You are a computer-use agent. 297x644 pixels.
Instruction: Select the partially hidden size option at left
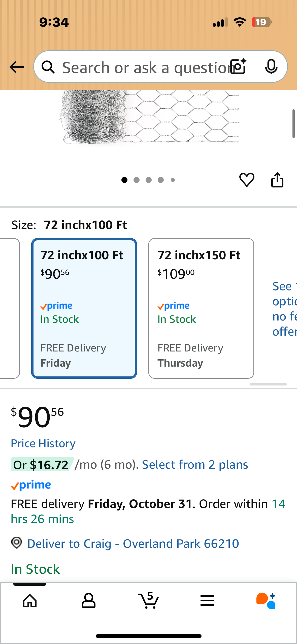click(x=10, y=308)
